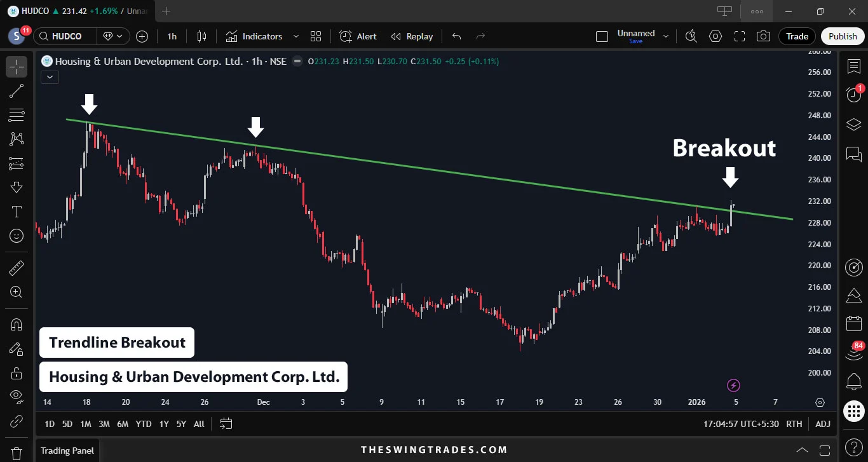Select the trend line drawing tool

[17, 91]
